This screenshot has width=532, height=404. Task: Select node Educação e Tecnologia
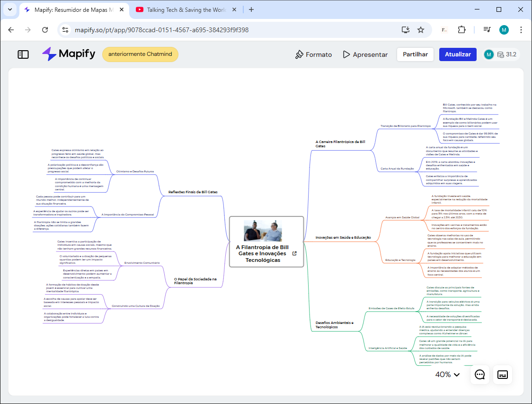pos(400,260)
